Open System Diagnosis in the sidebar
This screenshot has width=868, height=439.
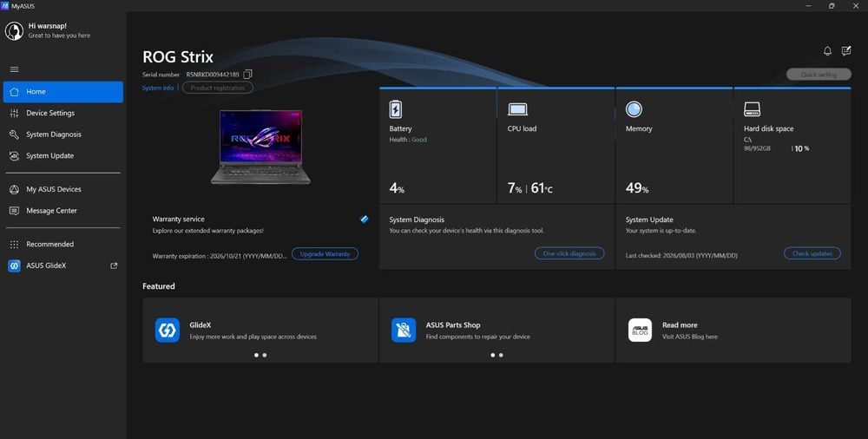click(63, 134)
